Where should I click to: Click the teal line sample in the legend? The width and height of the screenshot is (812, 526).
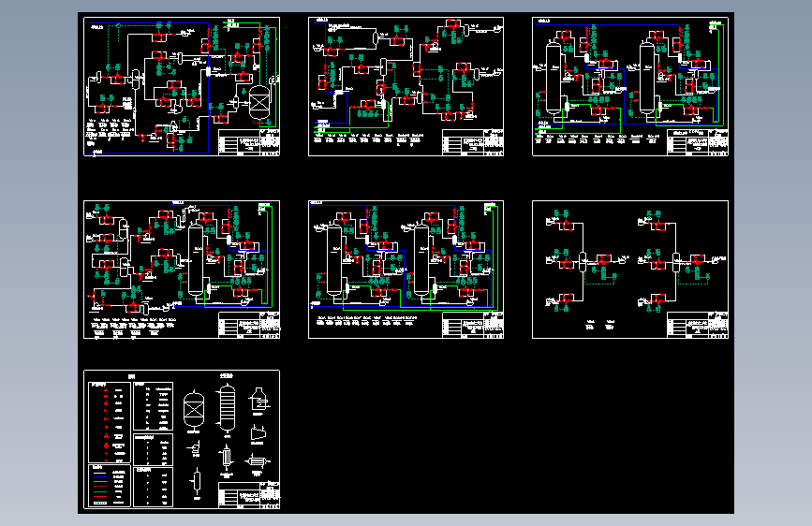pos(100,491)
